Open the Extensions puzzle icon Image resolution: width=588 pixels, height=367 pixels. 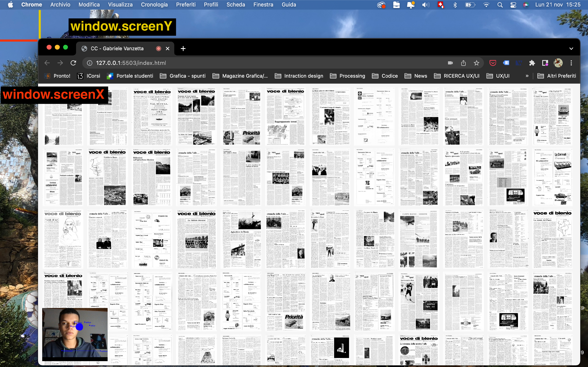[x=532, y=63]
